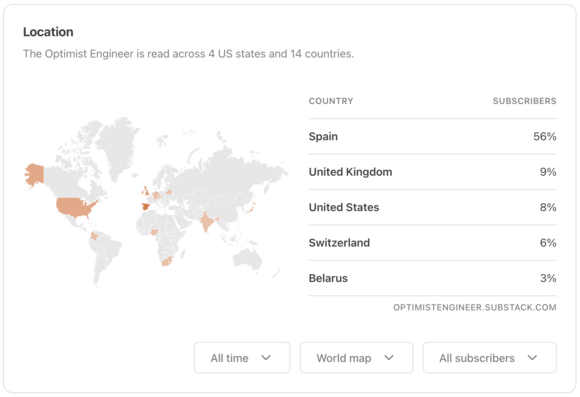Click the chevron in World map selector
Image resolution: width=580 pixels, height=397 pixels.
389,358
